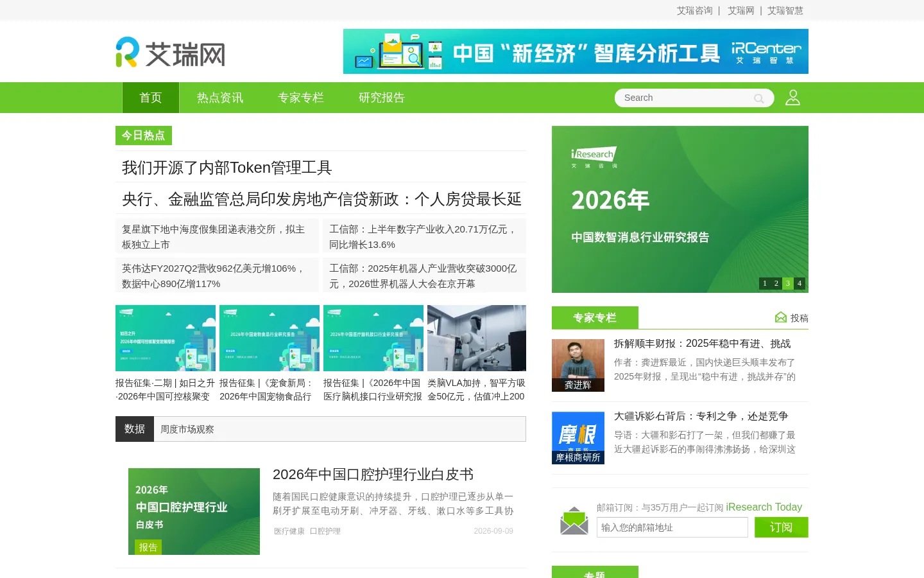Open 龚进辉 author avatar

[578, 365]
